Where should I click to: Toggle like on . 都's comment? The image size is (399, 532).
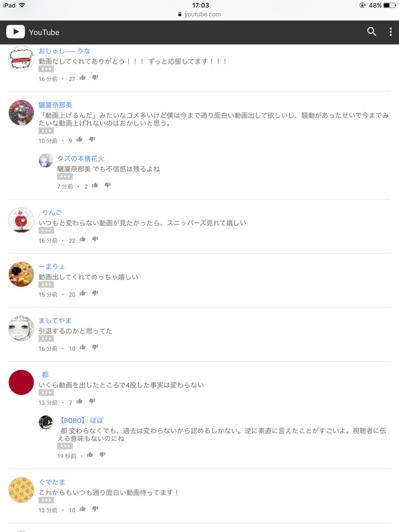pos(79,401)
